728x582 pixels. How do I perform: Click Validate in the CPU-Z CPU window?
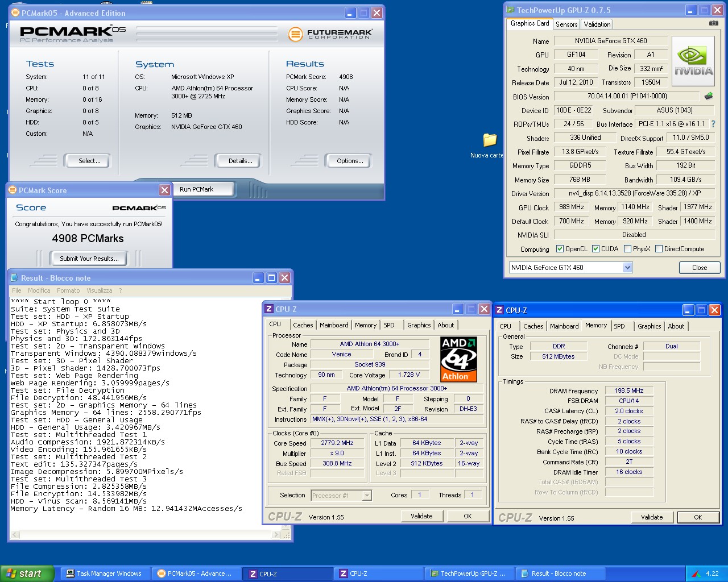[x=421, y=516]
